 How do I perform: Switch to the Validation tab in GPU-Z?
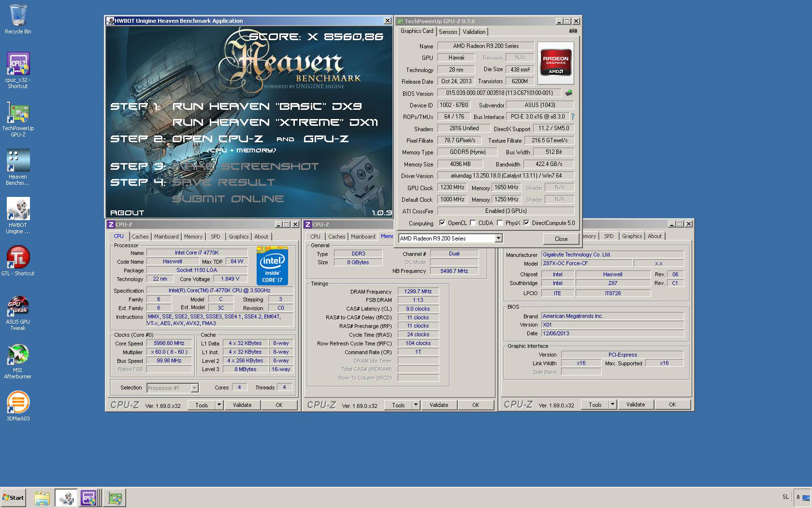[474, 32]
